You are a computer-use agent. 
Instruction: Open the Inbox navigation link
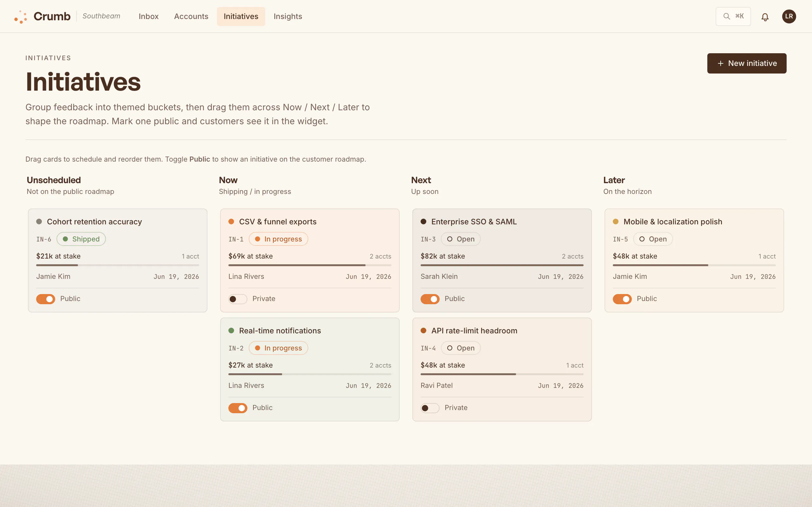pos(148,16)
